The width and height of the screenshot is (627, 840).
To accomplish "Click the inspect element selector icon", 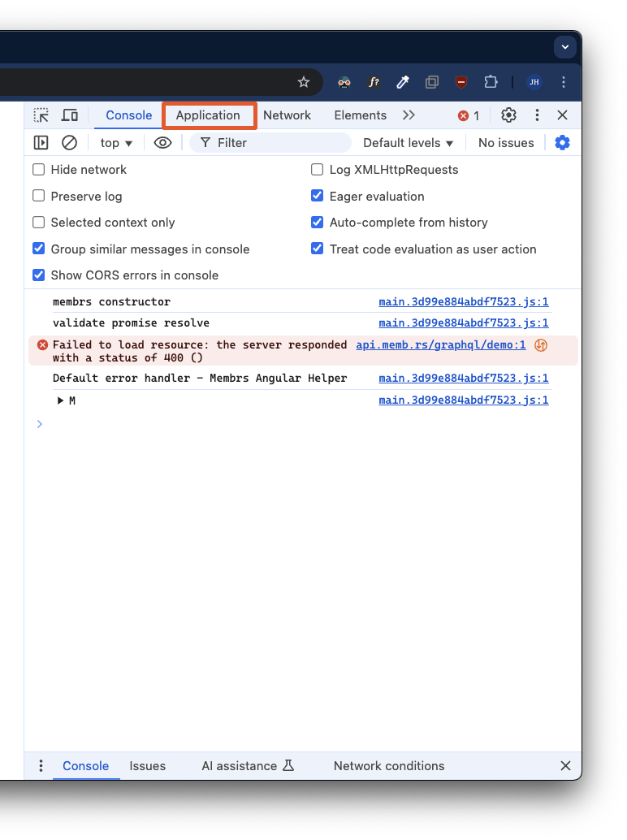I will tap(41, 115).
